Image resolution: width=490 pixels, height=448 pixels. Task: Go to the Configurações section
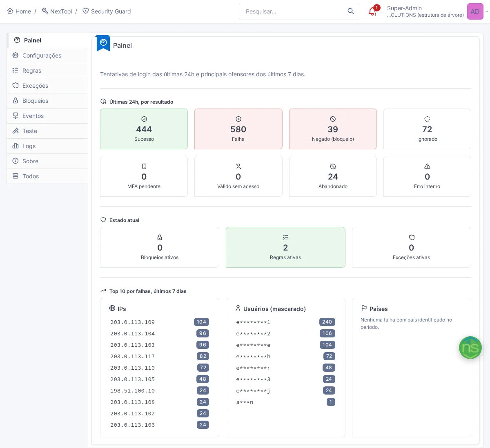click(47, 55)
